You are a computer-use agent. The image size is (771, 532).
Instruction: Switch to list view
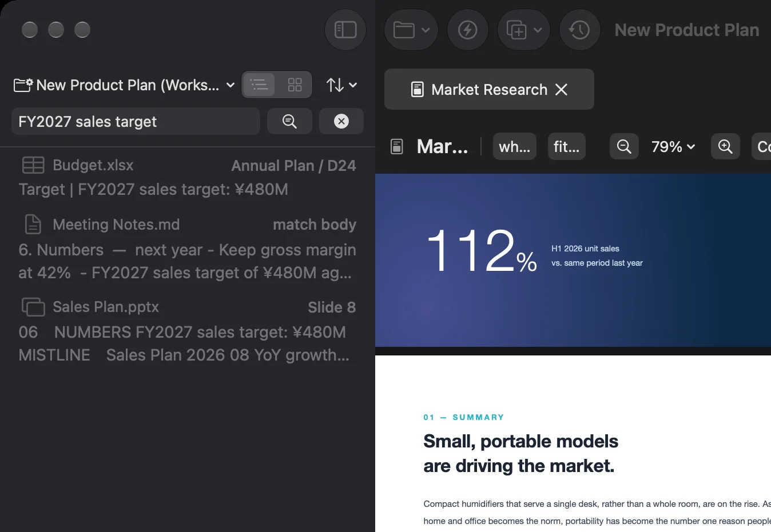click(x=259, y=85)
